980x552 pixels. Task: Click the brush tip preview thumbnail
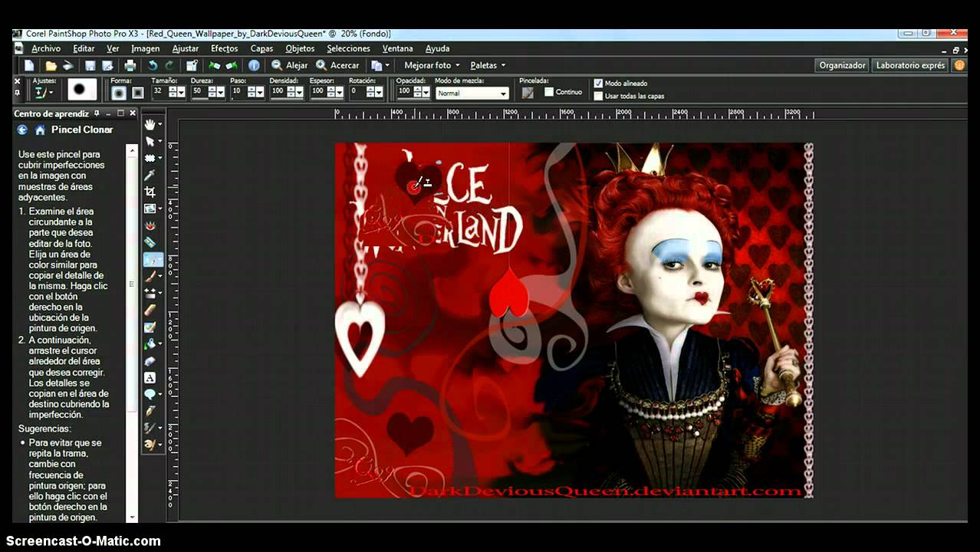82,90
